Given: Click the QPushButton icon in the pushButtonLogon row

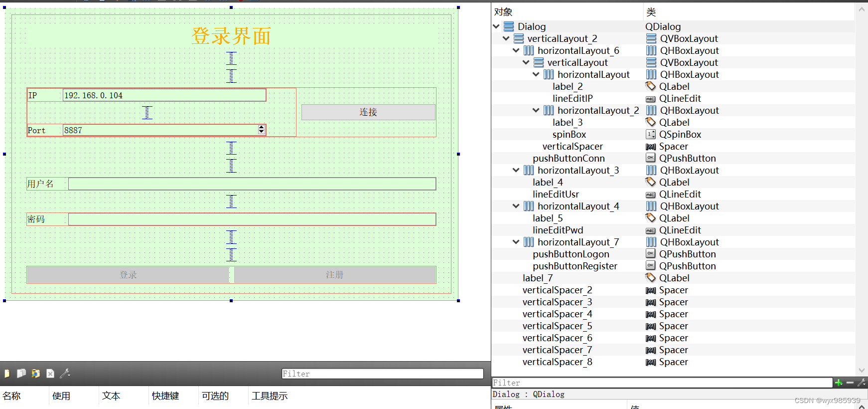Looking at the screenshot, I should coord(651,253).
